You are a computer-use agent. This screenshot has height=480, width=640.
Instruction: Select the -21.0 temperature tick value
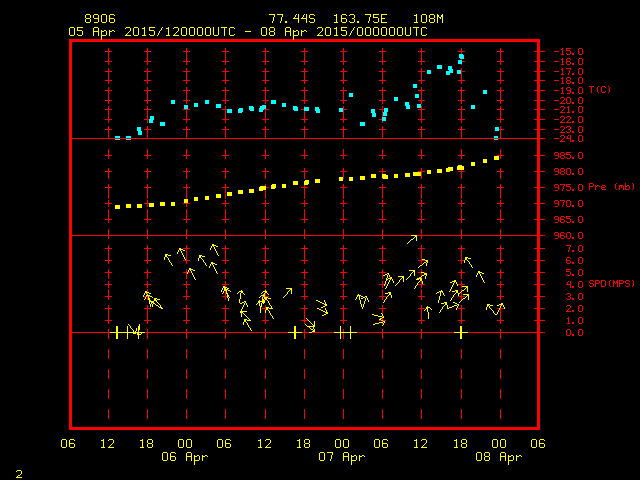569,110
